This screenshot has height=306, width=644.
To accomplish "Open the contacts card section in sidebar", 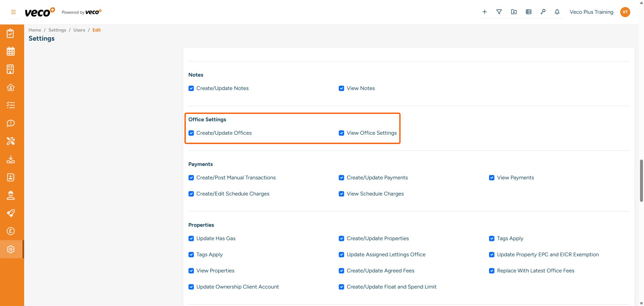I will point(11,177).
